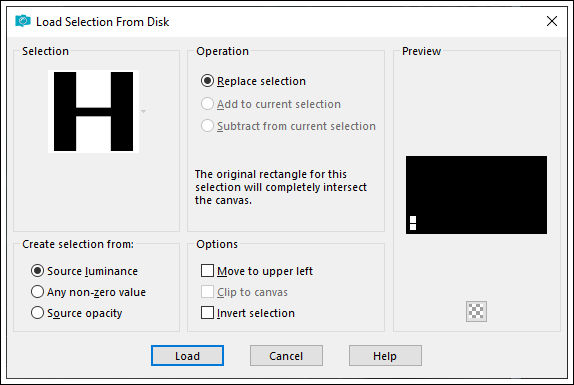Click the black preview image area

pyautogui.click(x=476, y=195)
